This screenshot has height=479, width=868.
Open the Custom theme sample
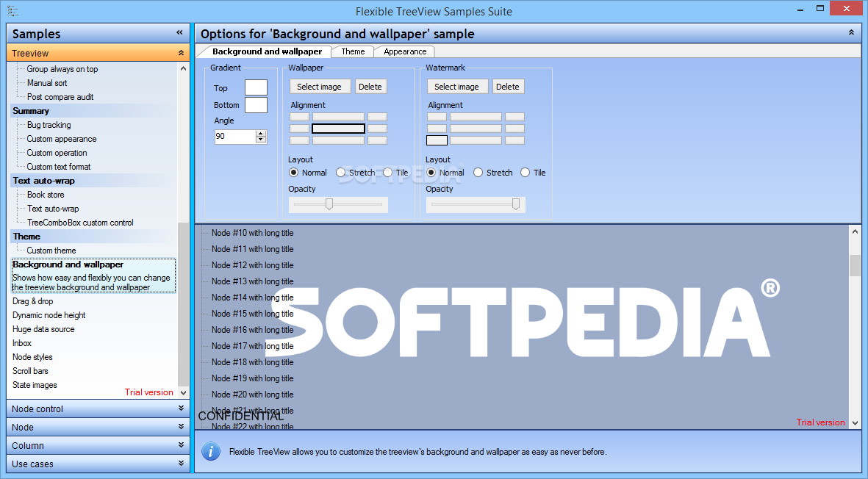coord(51,251)
